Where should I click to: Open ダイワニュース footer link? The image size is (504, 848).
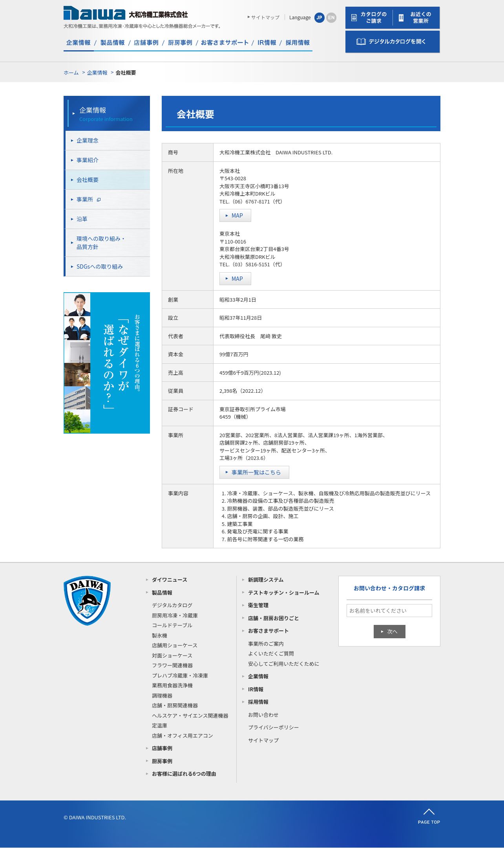[170, 580]
